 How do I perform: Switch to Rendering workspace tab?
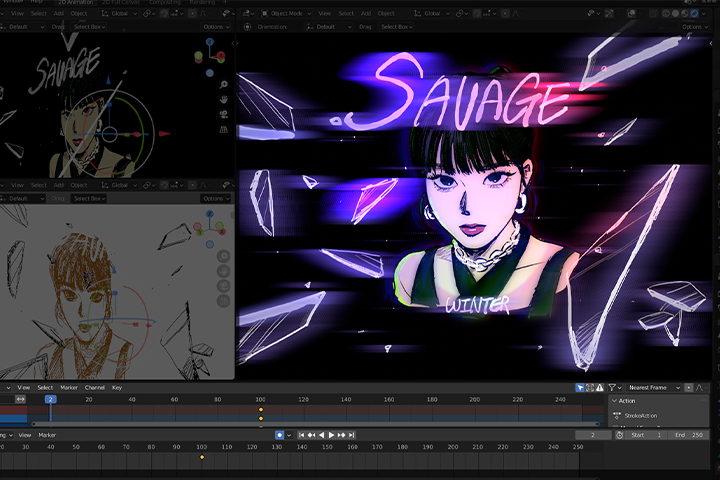tap(202, 2)
